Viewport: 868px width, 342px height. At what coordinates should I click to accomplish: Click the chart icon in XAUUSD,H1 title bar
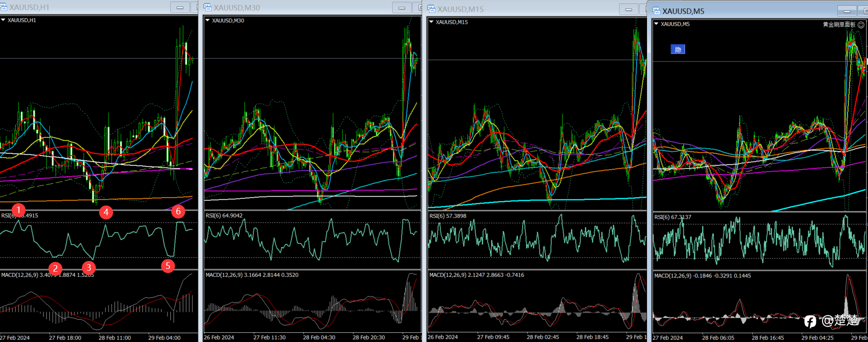(x=3, y=7)
